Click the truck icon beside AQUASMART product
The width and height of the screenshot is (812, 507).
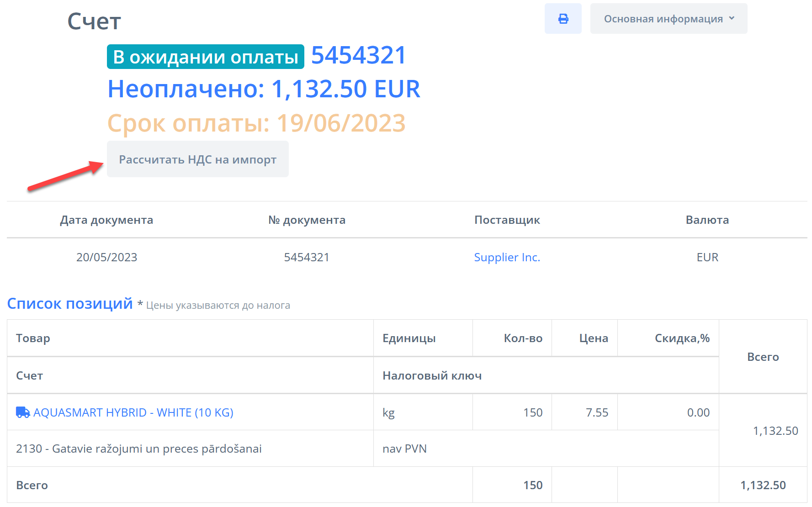[23, 412]
